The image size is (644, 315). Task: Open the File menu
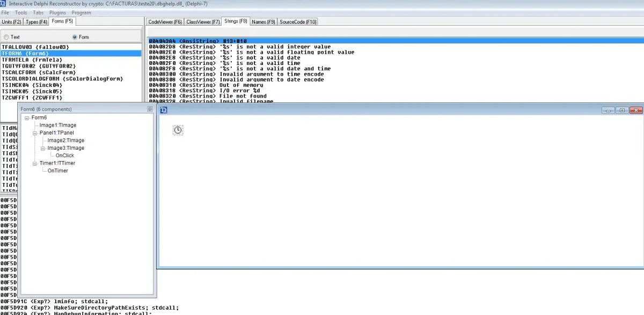coord(5,12)
